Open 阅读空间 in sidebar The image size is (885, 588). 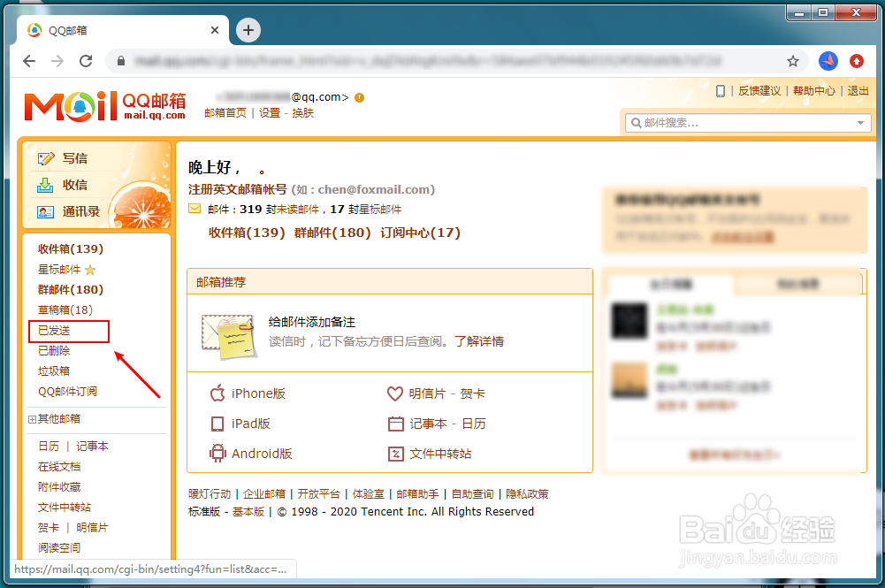click(x=59, y=547)
